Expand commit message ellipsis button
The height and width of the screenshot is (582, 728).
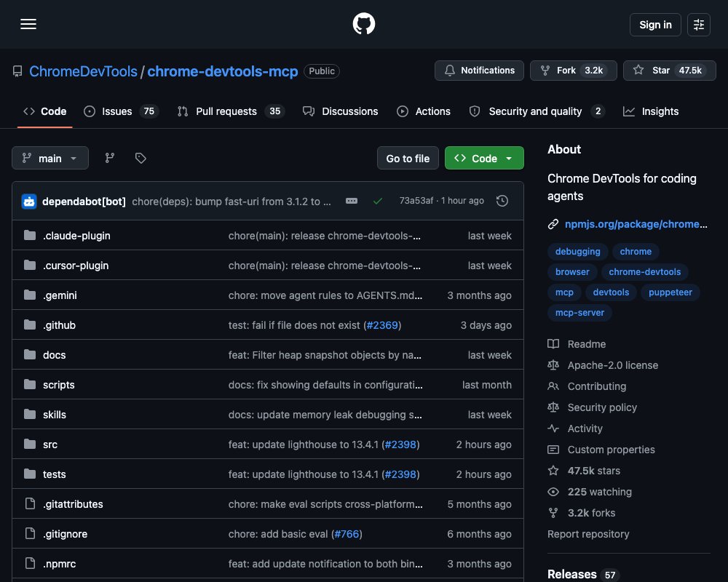click(x=352, y=201)
